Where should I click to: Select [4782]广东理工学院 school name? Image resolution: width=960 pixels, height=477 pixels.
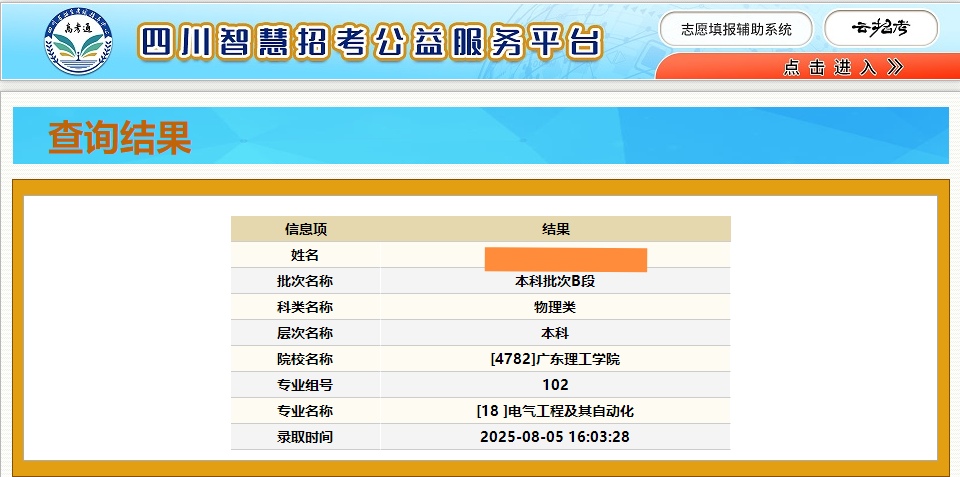[555, 359]
